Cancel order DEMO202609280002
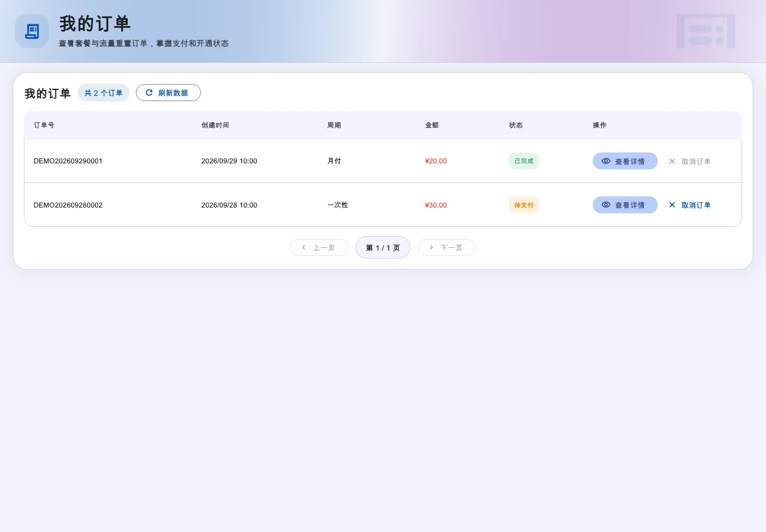 [689, 205]
